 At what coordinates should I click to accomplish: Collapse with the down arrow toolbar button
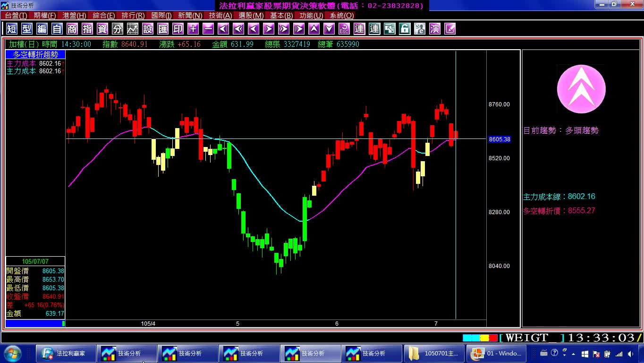(329, 29)
